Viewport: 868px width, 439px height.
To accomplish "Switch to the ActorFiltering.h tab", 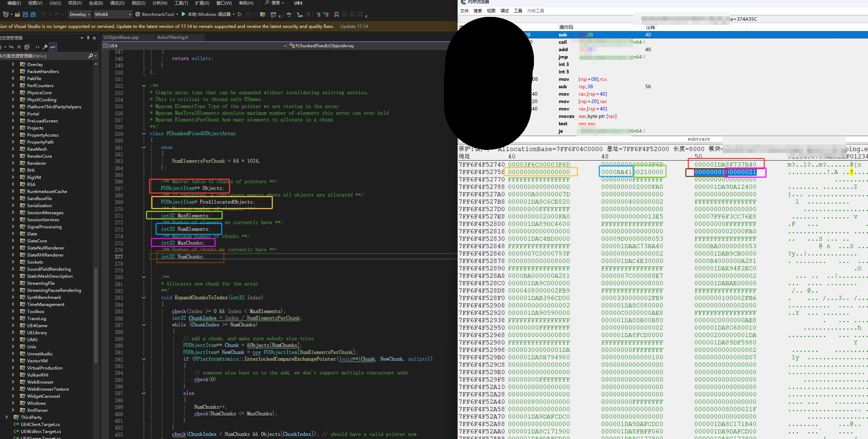I will 173,37.
